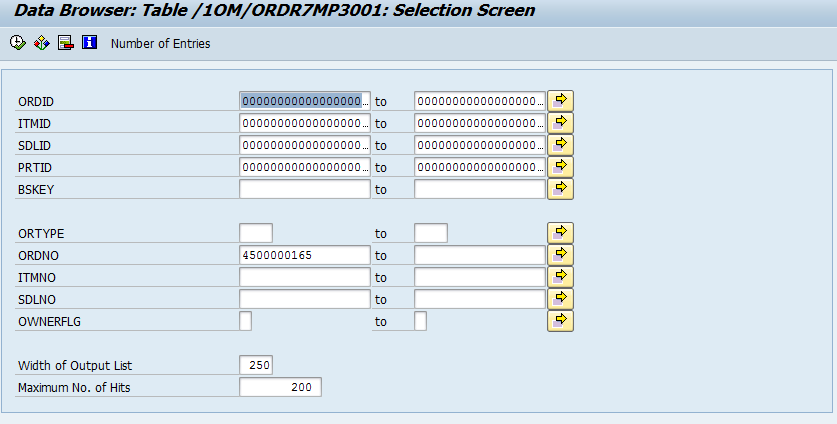The width and height of the screenshot is (837, 424).
Task: Focus the ORTYPE to-value field
Action: pyautogui.click(x=431, y=233)
